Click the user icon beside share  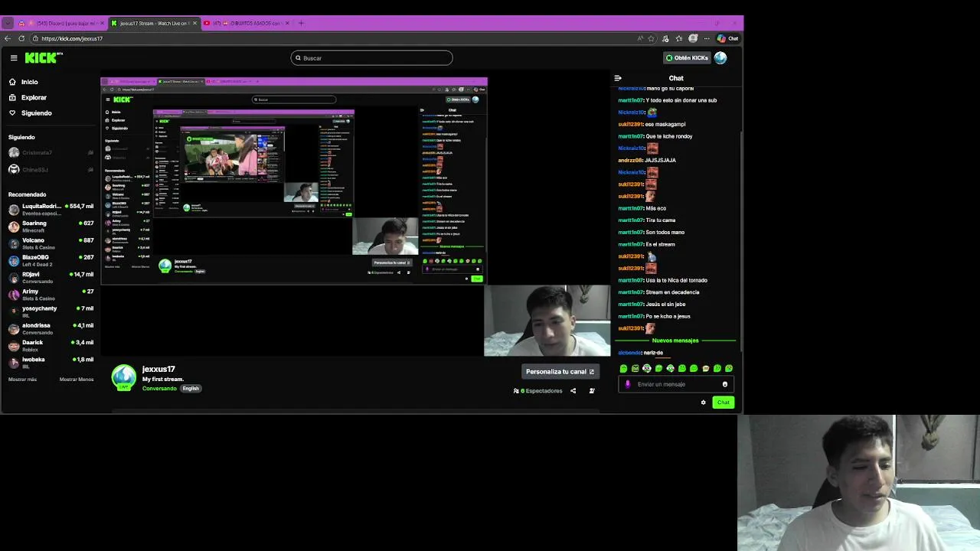point(592,391)
